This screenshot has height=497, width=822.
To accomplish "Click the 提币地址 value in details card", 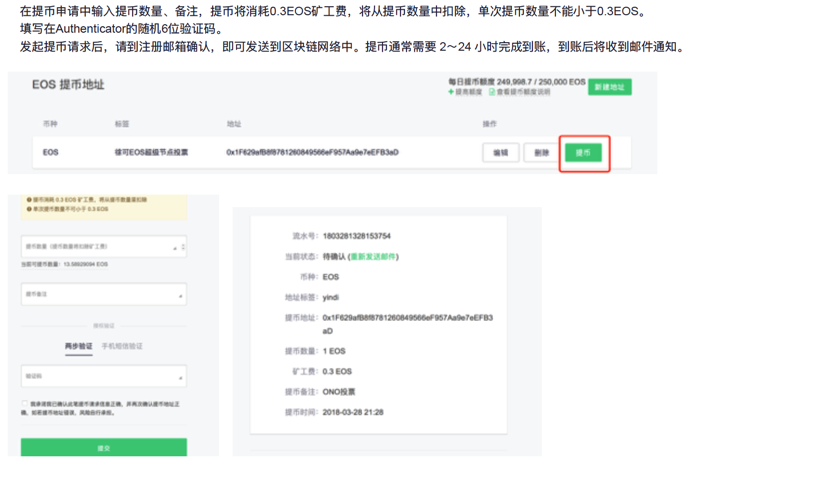I will (407, 324).
